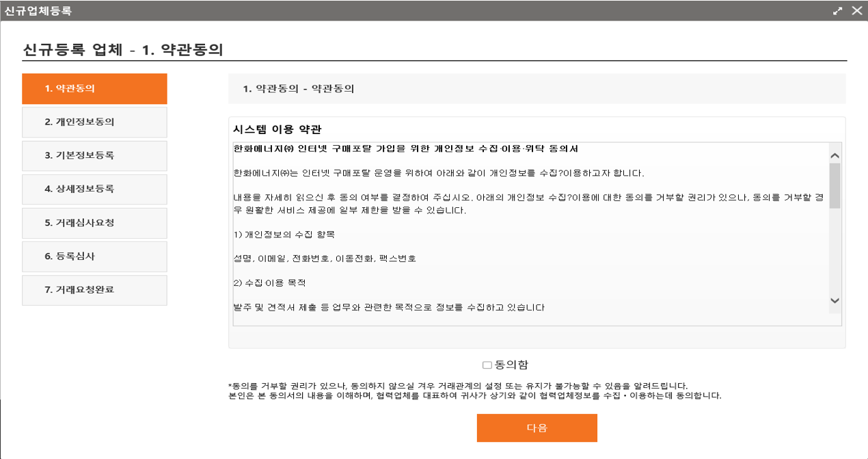Click the 시스템 이용 약관 heading
Viewport: 868px width, 459px height.
[x=277, y=130]
